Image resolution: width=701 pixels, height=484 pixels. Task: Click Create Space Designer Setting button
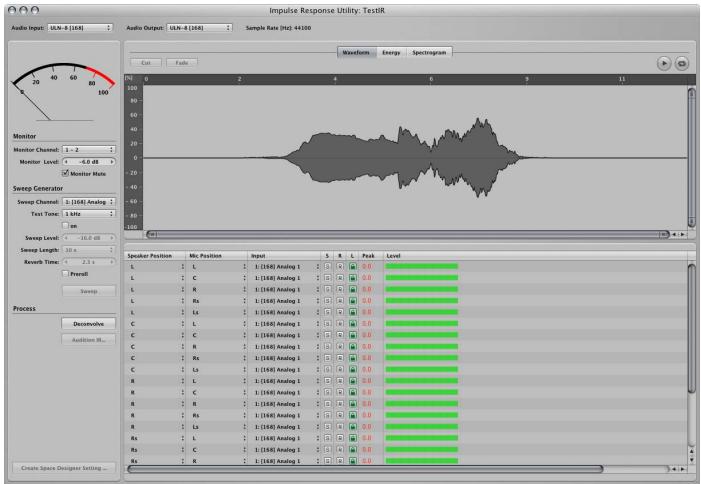click(x=64, y=468)
